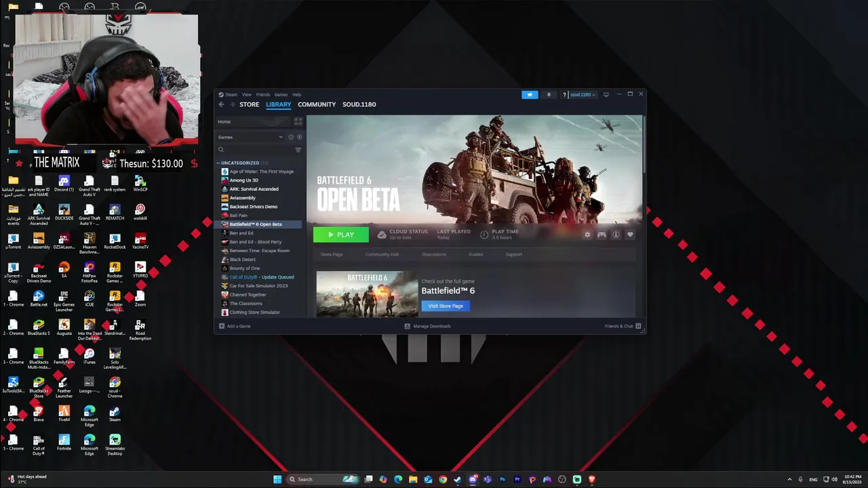Go back with Steam's left arrow
This screenshot has height=488, width=868.
[221, 104]
